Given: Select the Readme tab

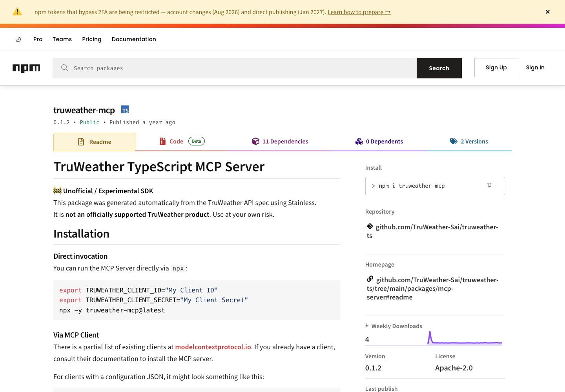Looking at the screenshot, I should click(94, 142).
